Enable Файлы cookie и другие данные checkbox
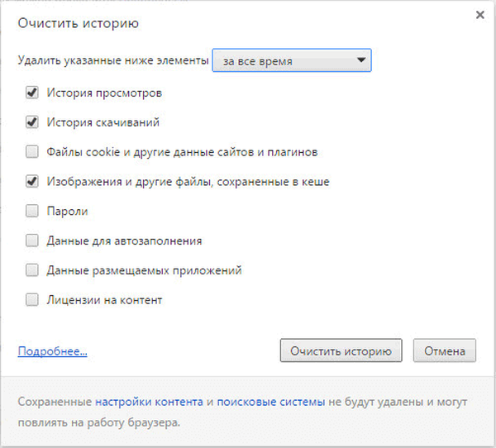 [x=32, y=151]
